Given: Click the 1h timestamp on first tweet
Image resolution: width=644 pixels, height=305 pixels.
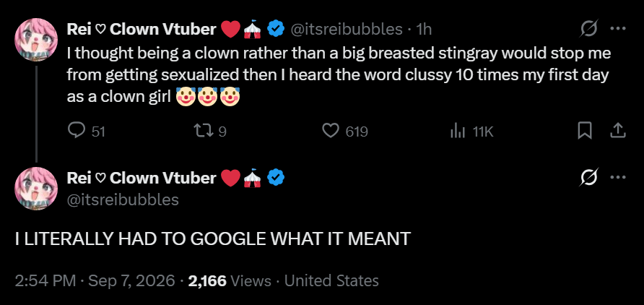Looking at the screenshot, I should 424,29.
